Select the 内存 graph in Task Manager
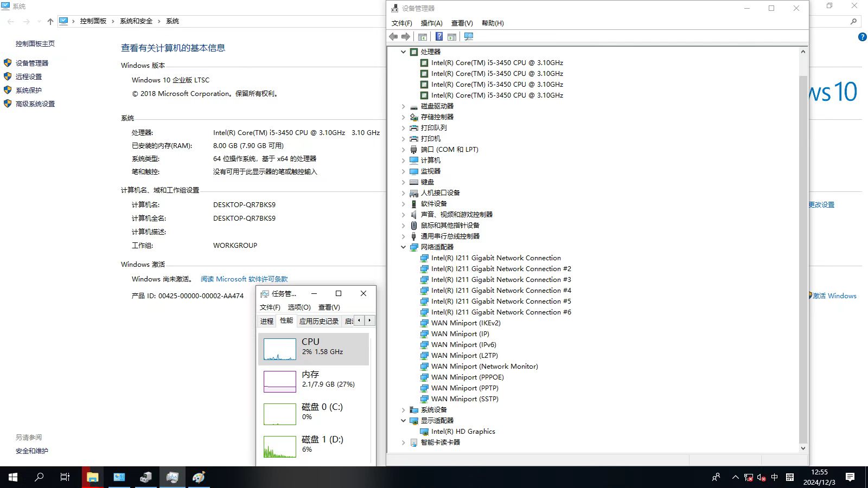This screenshot has height=488, width=868. coord(314,381)
